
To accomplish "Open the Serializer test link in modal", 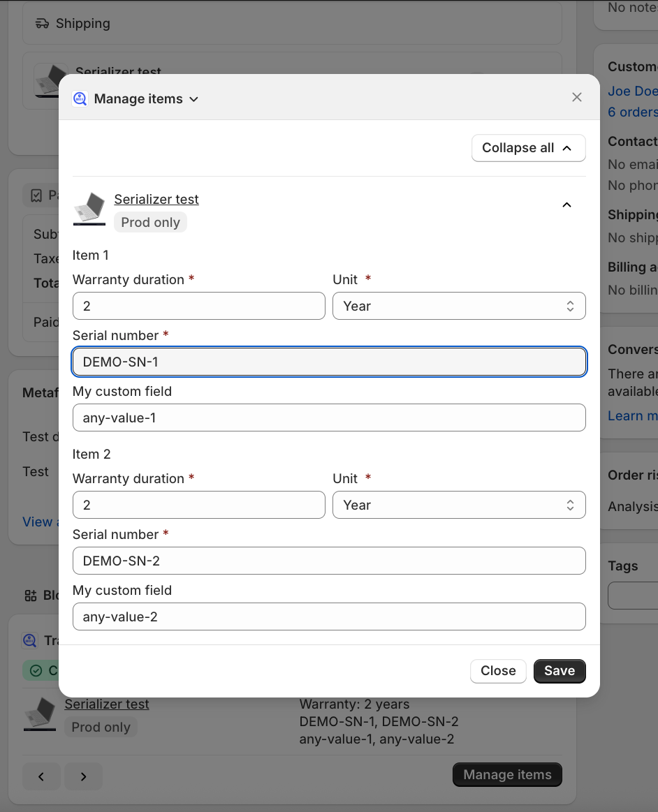I will 156,200.
